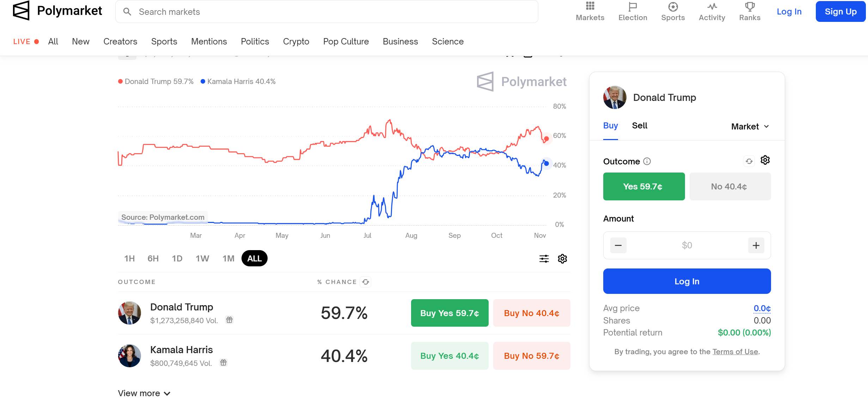Toggle the % Chance refresh switch
Image resolution: width=868 pixels, height=405 pixels.
(x=366, y=282)
